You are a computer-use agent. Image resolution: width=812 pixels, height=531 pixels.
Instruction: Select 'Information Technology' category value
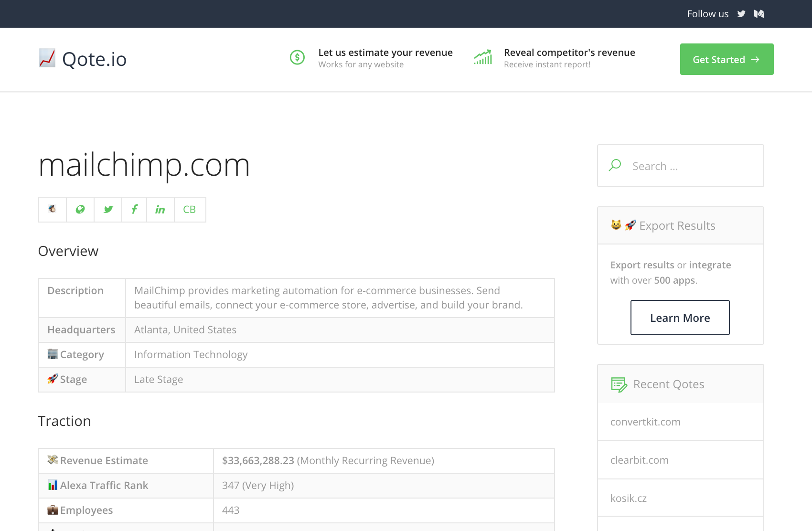(191, 355)
